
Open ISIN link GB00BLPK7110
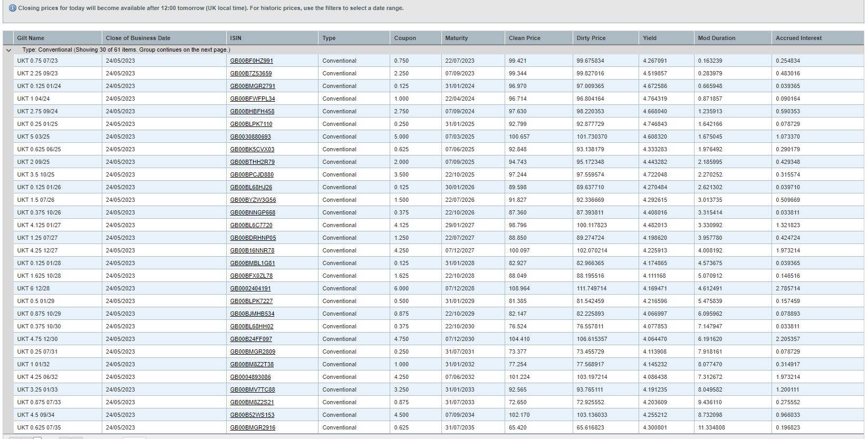click(251, 124)
